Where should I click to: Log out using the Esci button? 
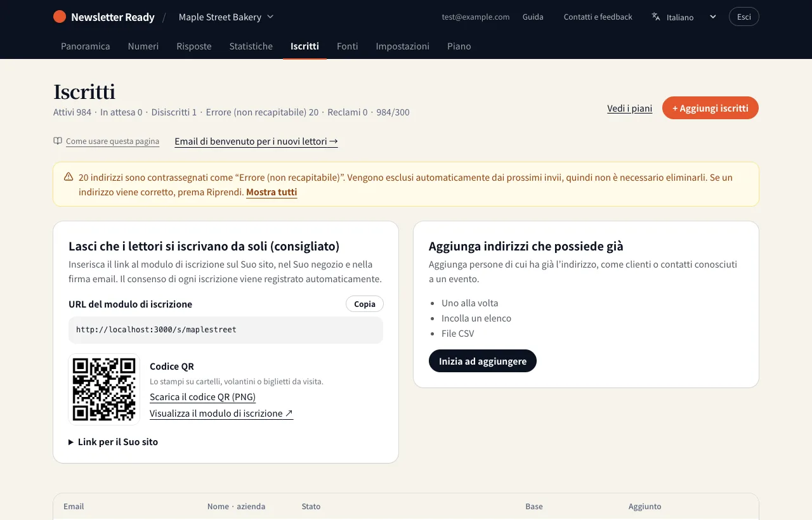[744, 16]
